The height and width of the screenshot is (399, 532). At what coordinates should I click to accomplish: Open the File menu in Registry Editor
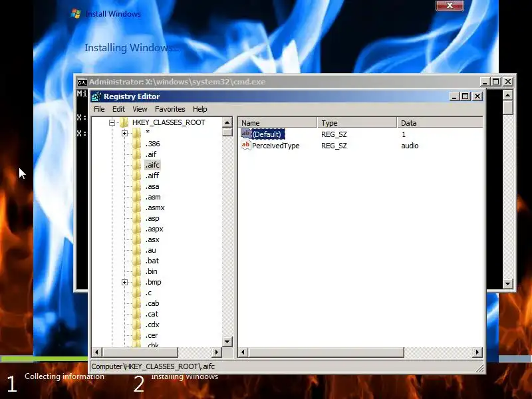coord(99,109)
